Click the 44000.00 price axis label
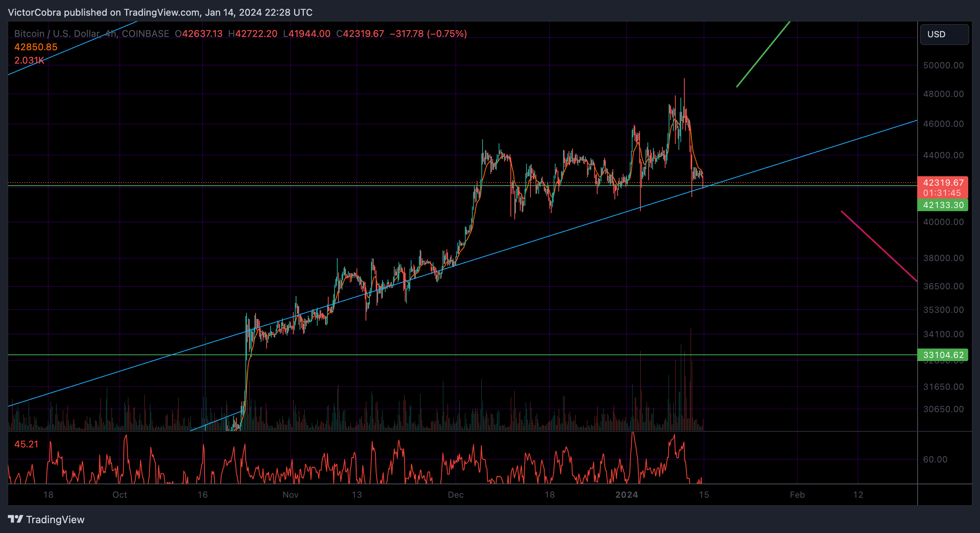Viewport: 980px width, 533px height. (x=943, y=155)
